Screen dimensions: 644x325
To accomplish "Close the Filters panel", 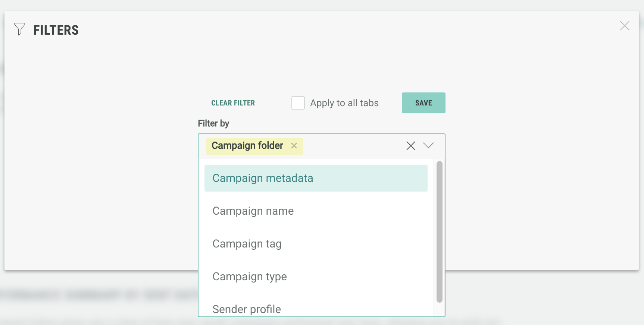I will (x=625, y=26).
